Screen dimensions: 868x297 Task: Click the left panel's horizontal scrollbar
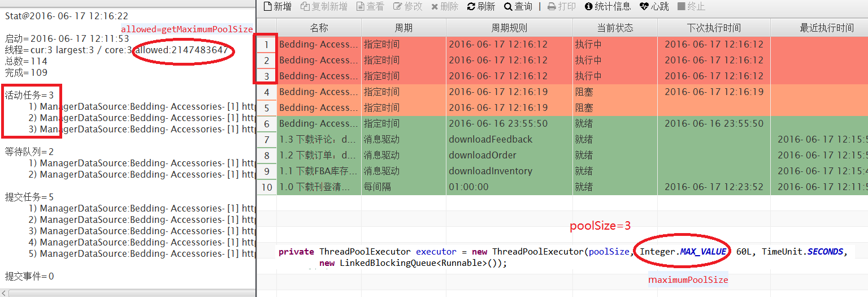[x=127, y=292]
